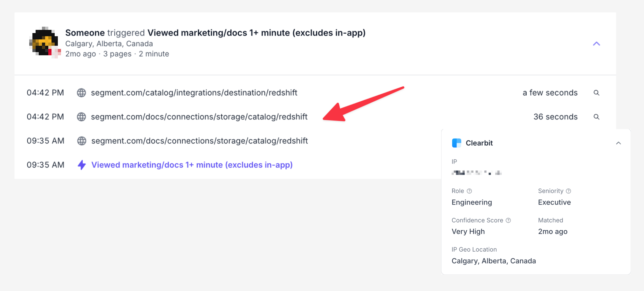Collapse the Clearbit panel
The image size is (644, 291).
pos(618,143)
